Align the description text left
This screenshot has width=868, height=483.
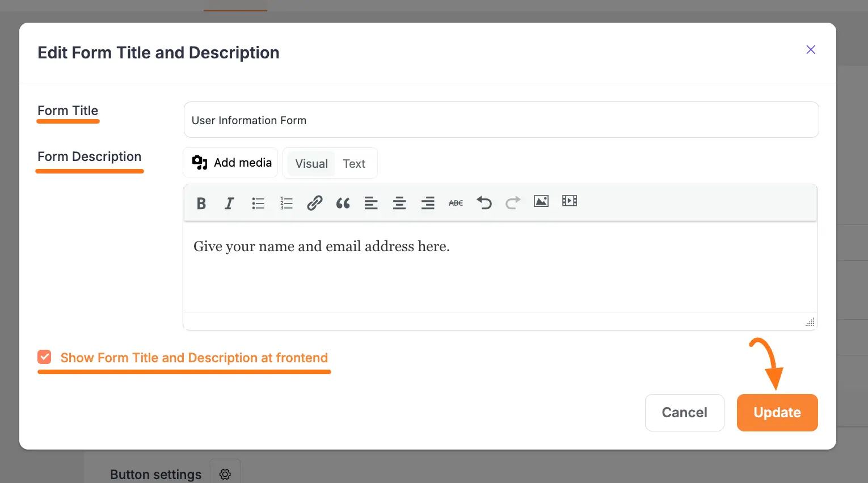point(371,202)
